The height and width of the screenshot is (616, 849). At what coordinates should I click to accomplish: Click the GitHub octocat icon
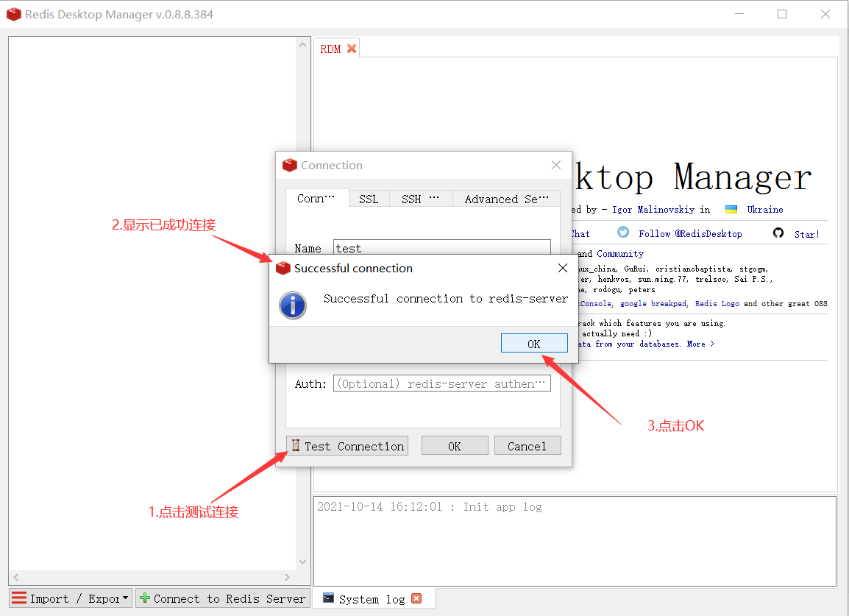click(778, 233)
